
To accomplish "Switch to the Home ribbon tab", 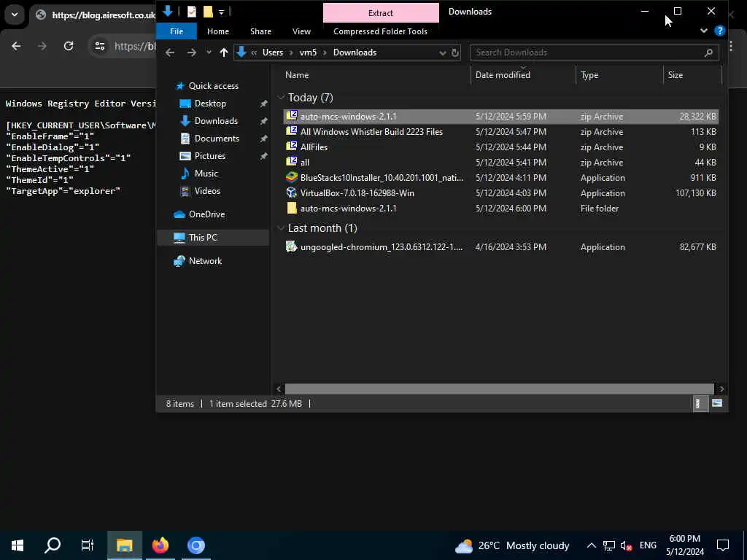I will (x=217, y=31).
